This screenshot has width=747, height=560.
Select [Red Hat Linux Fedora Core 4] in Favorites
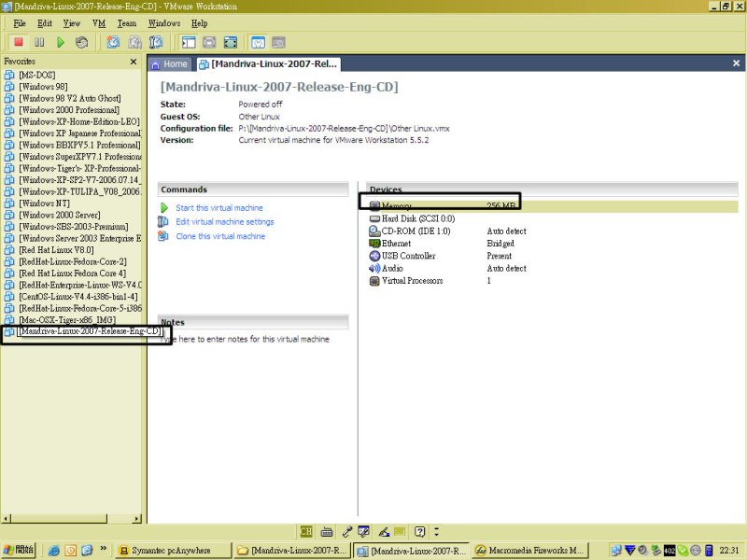[73, 273]
